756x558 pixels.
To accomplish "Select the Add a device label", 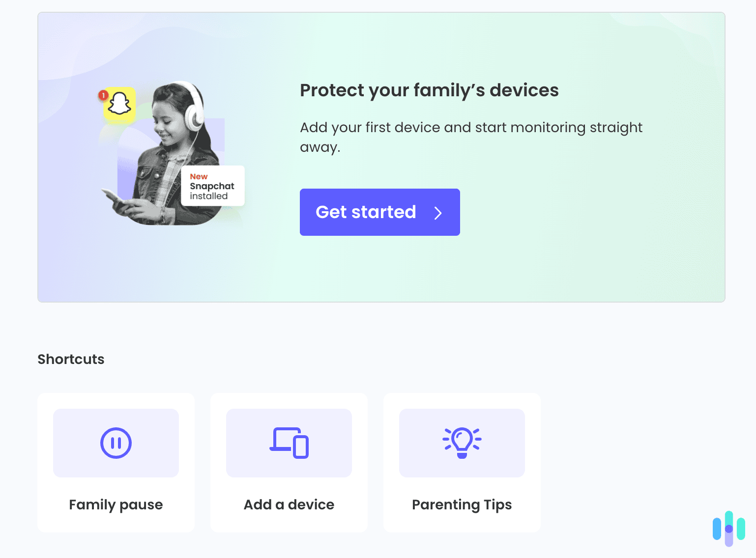I will (289, 504).
